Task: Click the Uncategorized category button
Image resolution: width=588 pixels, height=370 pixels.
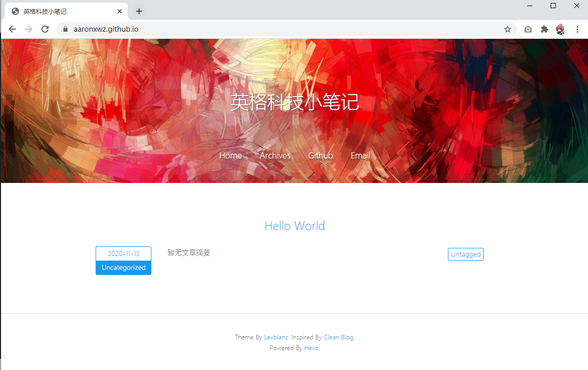Action: [x=123, y=268]
